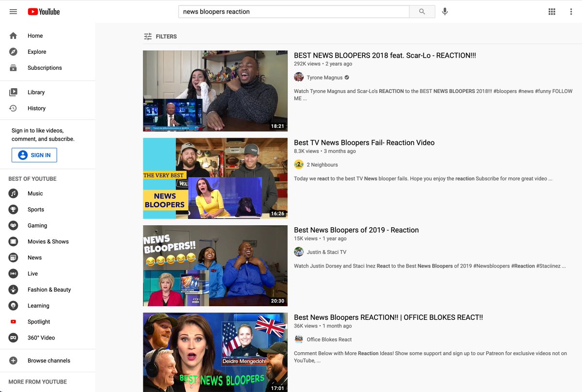582x392 pixels.
Task: Click the News sidebar icon
Action: (13, 257)
